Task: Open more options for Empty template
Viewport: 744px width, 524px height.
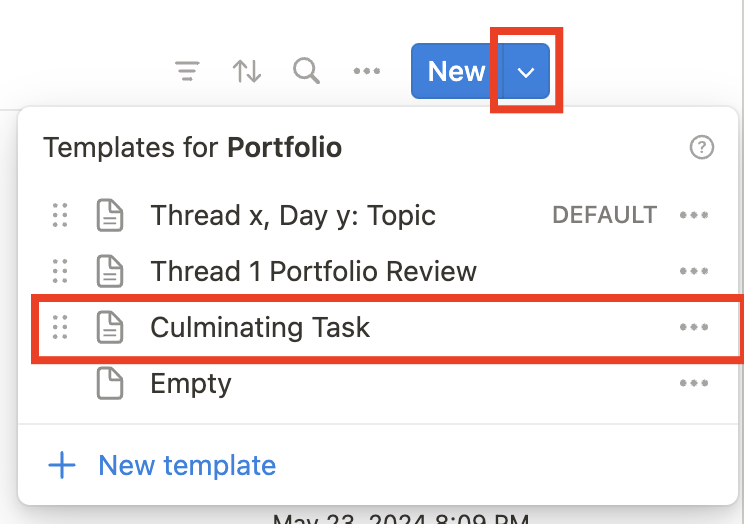Action: coord(694,383)
